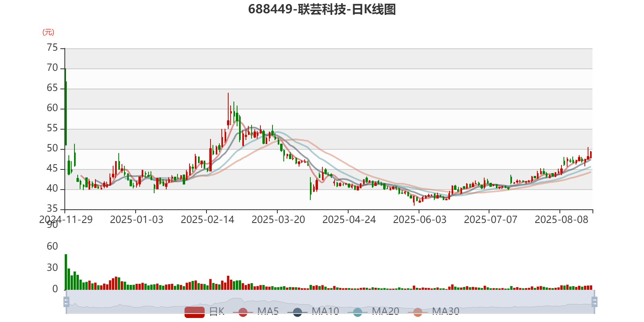Click the tallest first-day green volume bar
Viewport: 644px width, 322px height.
click(x=66, y=272)
